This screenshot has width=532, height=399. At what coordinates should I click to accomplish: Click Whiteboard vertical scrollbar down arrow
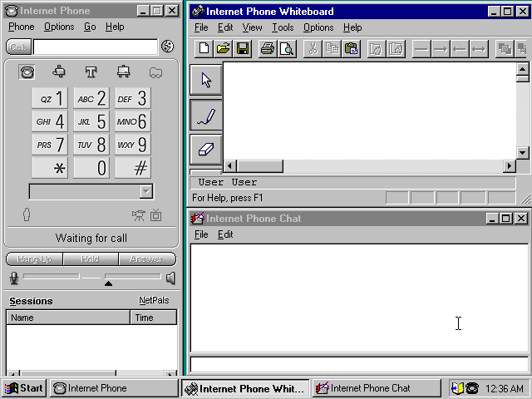click(523, 153)
